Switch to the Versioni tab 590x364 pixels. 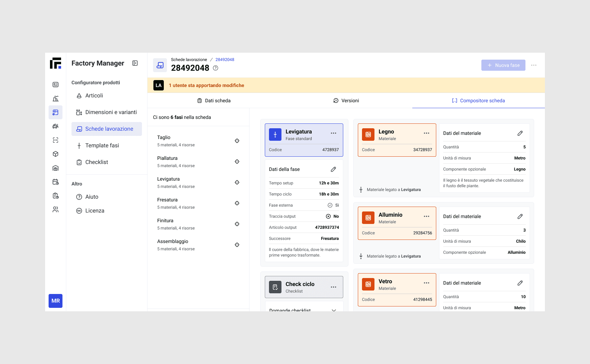pos(346,101)
